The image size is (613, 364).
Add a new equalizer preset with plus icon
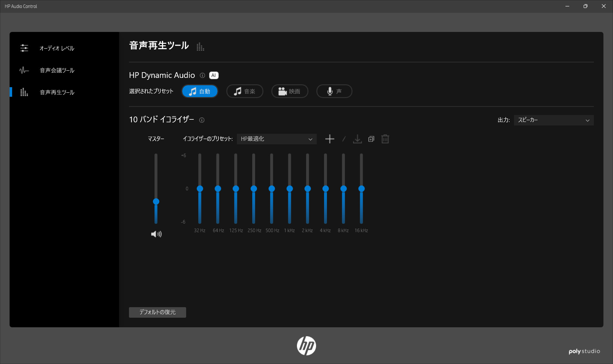(329, 139)
